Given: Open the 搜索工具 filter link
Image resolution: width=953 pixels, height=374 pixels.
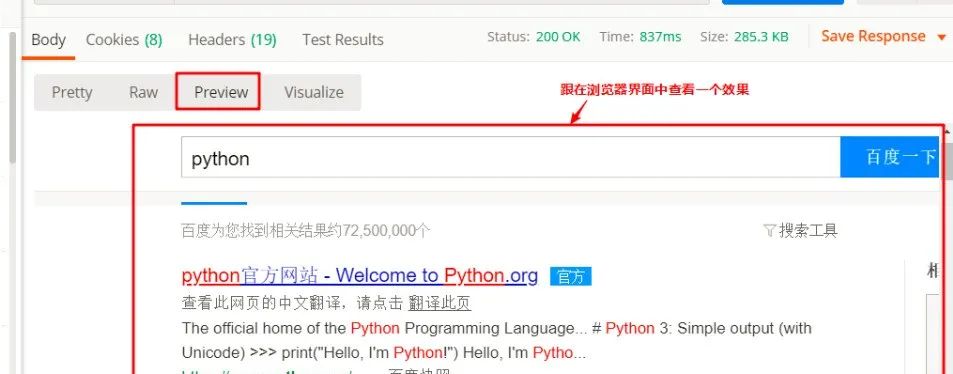Looking at the screenshot, I should (x=808, y=230).
